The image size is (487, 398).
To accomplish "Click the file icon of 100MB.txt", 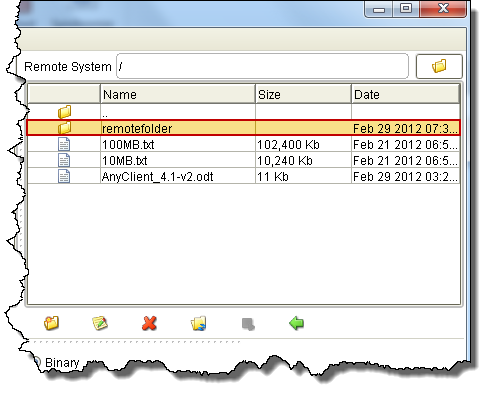I will [64, 144].
